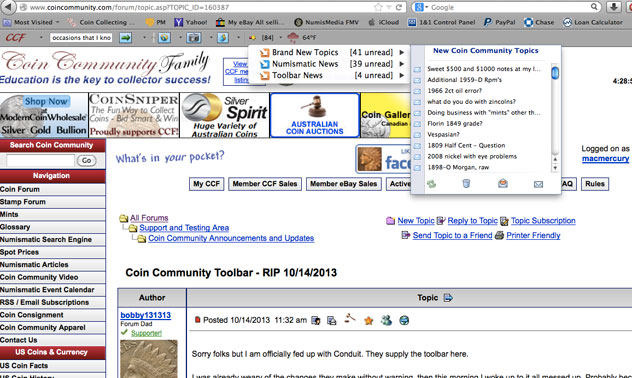Click the Member eBay Sales button
632x378 pixels.
click(x=343, y=184)
